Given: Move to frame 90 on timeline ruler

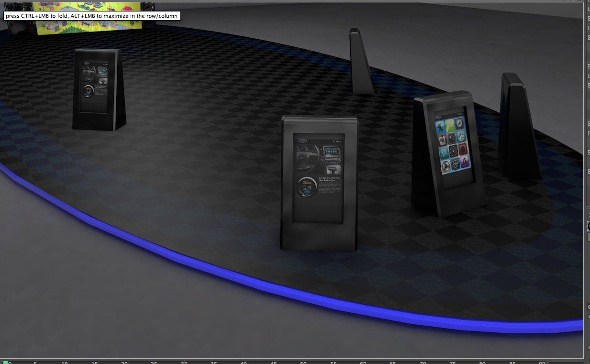Looking at the screenshot, I should (542, 363).
